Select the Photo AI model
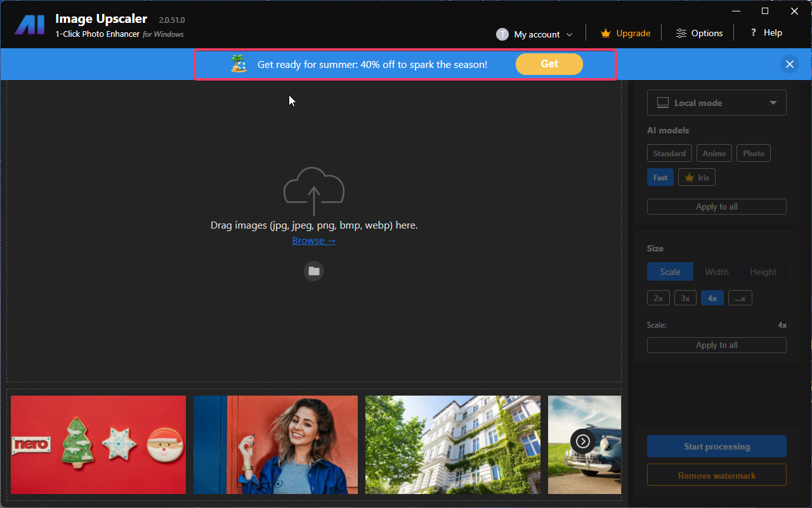Screen dimensions: 812x508 click(x=754, y=154)
